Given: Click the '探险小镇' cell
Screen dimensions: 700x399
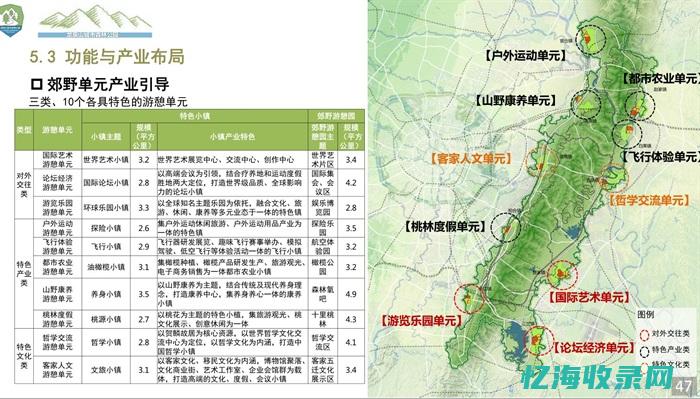Looking at the screenshot, I should pos(106,228).
